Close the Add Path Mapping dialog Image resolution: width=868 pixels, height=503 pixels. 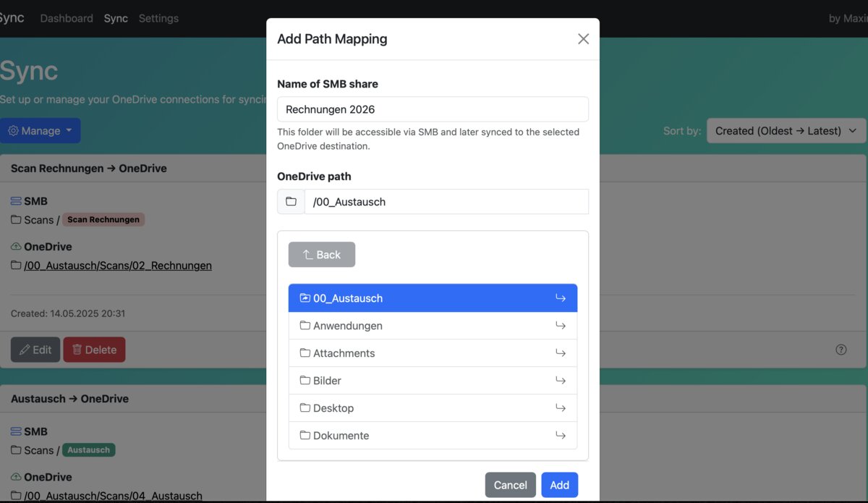pyautogui.click(x=583, y=39)
